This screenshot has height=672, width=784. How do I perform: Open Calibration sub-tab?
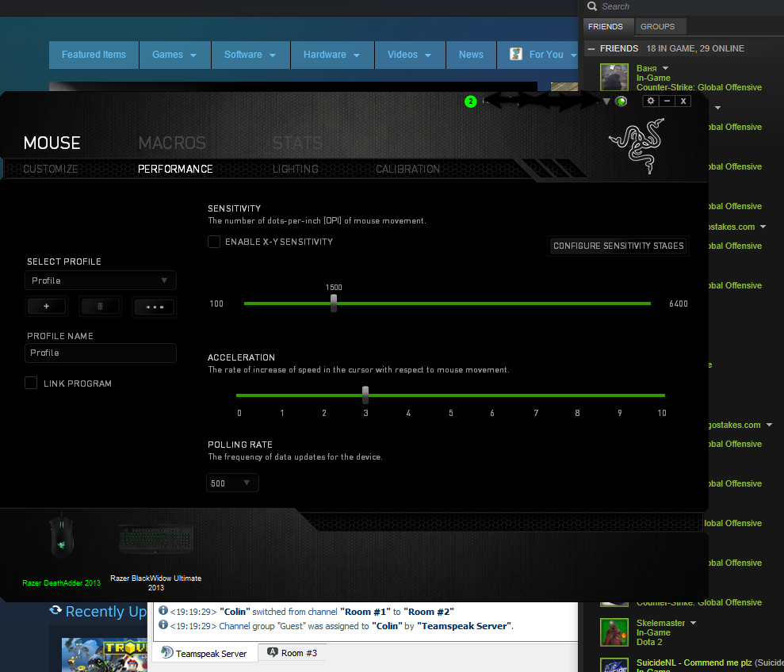tap(407, 169)
